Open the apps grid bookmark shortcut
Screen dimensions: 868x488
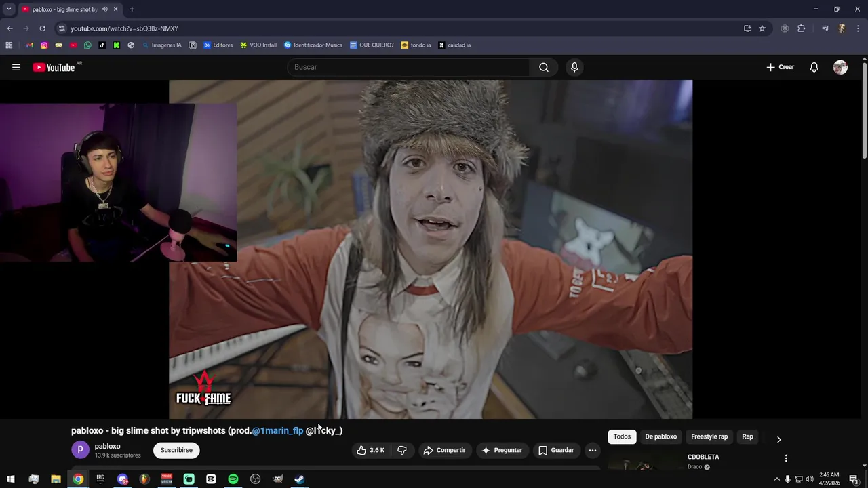[9, 45]
